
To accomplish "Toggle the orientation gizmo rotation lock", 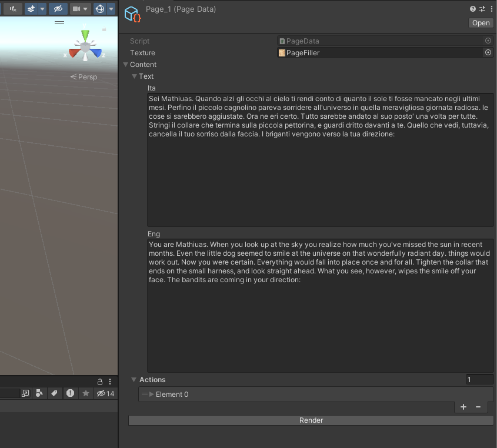I will click(104, 29).
